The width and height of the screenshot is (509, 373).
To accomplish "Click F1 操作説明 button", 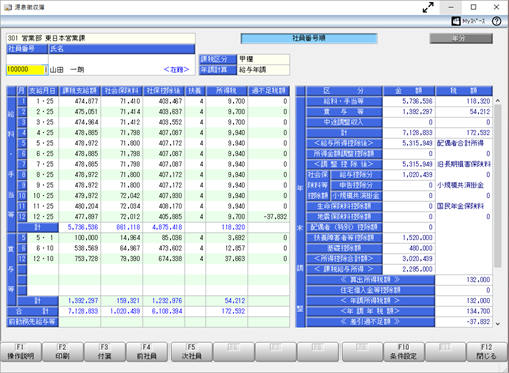I will (x=21, y=352).
